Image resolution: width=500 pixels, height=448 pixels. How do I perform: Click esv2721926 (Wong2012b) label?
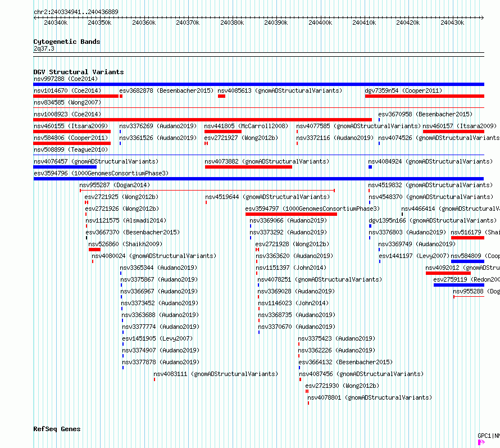click(122, 209)
